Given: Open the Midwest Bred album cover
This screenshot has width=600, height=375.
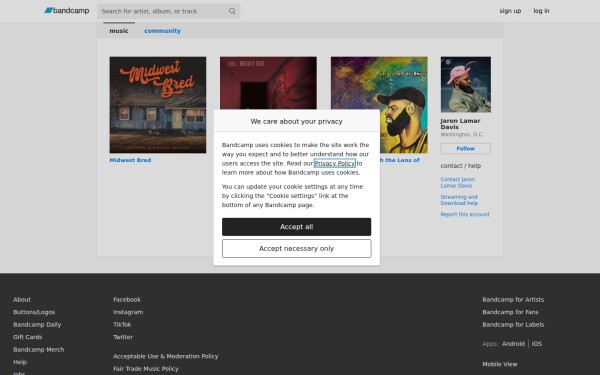Looking at the screenshot, I should tap(158, 105).
